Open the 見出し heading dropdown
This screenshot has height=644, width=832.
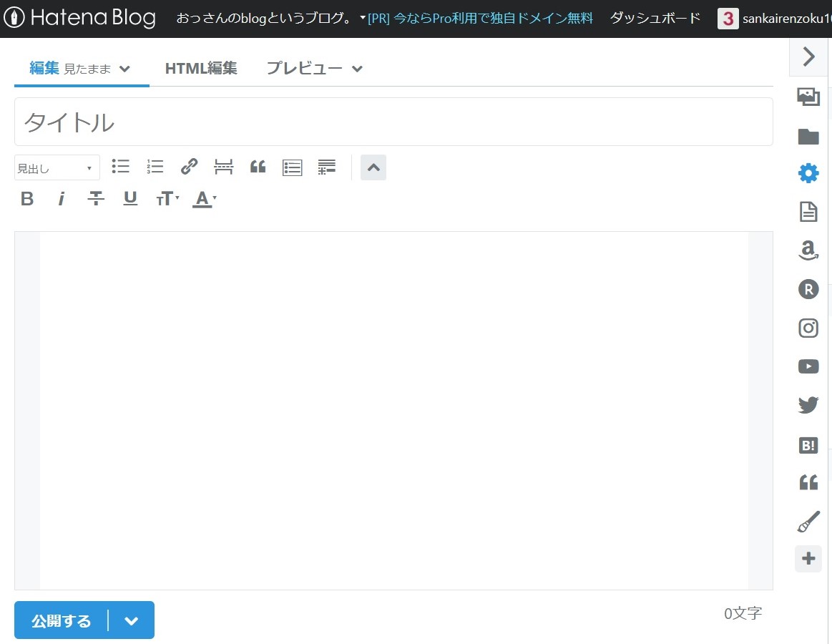pyautogui.click(x=57, y=167)
